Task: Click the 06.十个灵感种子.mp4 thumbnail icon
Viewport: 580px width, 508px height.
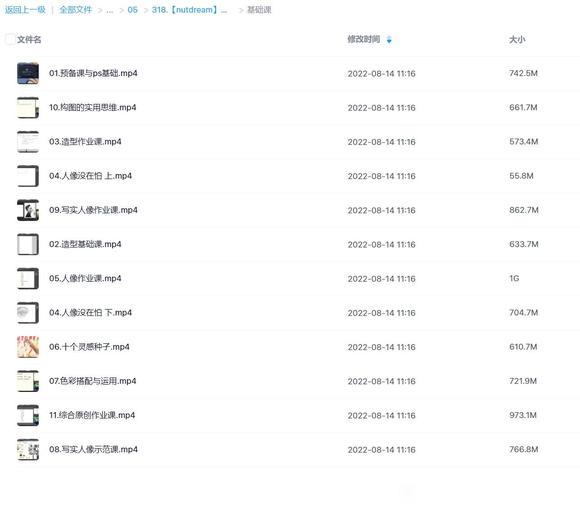Action: point(28,347)
